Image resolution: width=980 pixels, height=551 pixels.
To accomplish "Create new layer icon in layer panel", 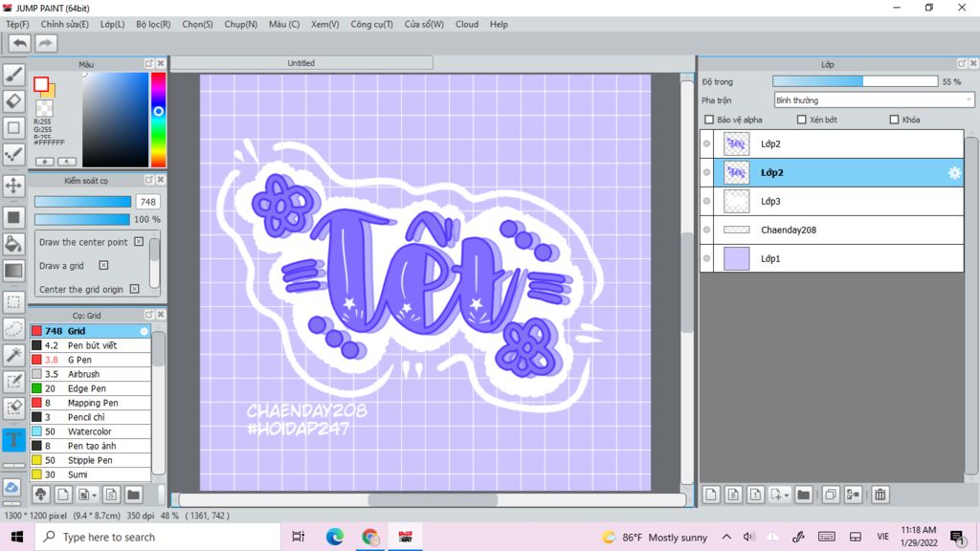I will 711,495.
